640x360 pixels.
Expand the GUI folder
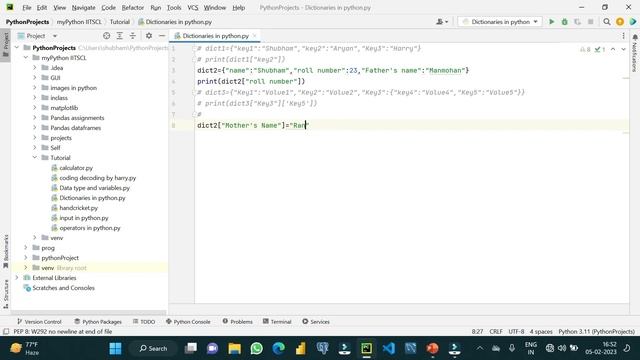coord(35,78)
